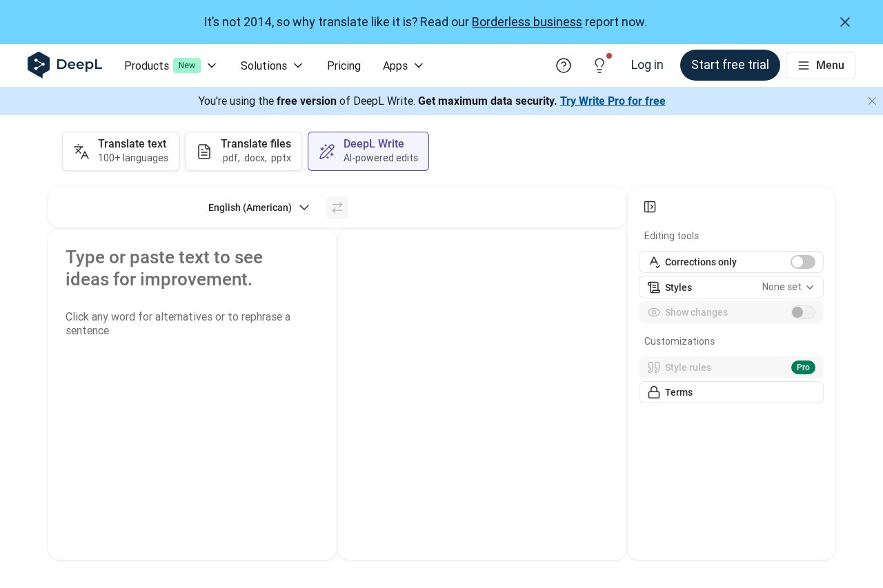This screenshot has height=588, width=883.
Task: Open the Try Write Pro for free link
Action: click(x=613, y=101)
